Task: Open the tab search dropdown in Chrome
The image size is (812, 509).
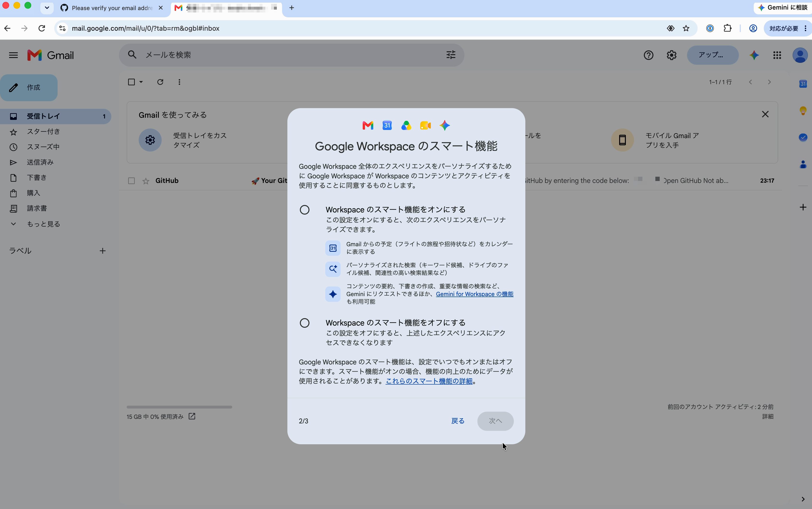Action: coord(47,7)
